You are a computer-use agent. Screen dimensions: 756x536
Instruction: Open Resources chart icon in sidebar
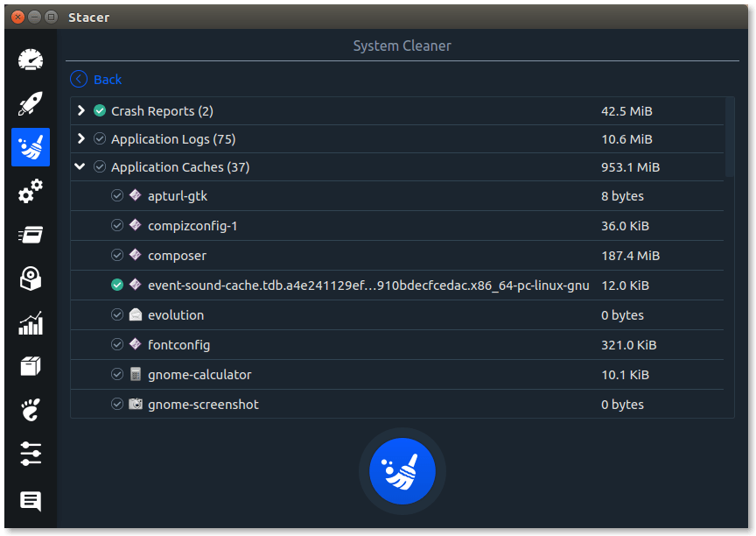coord(31,323)
